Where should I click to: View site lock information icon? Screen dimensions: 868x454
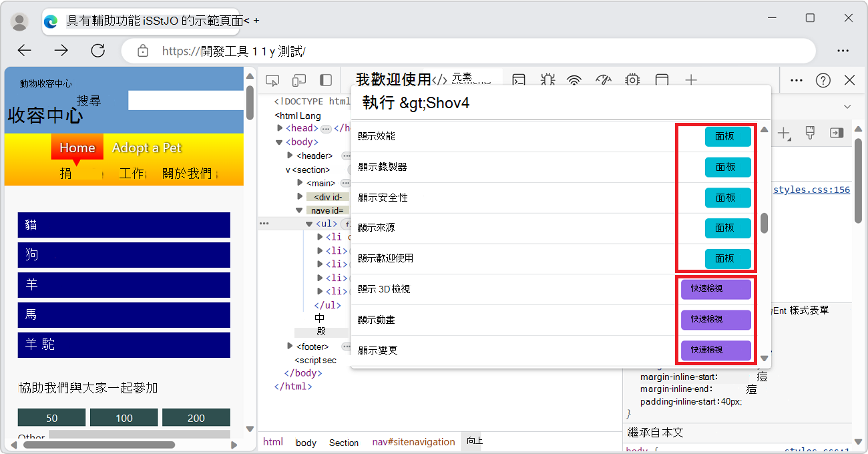[142, 51]
